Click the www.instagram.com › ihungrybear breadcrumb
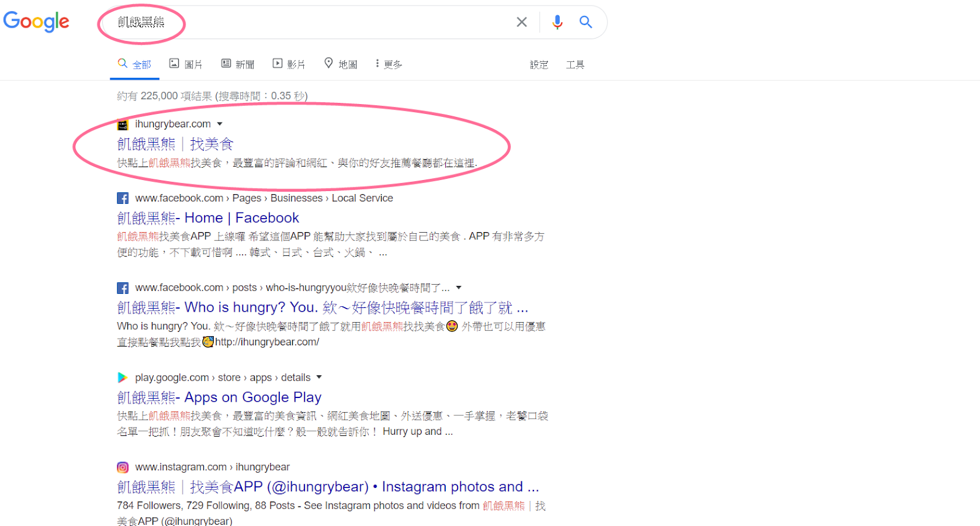 click(213, 467)
